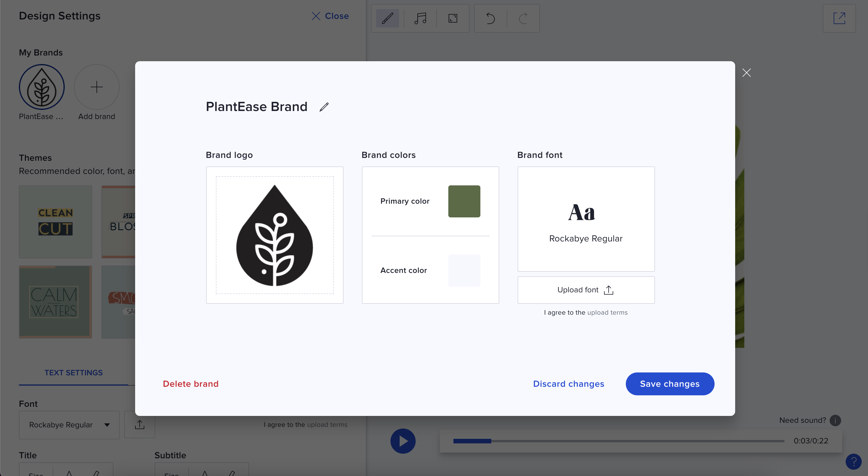
Task: Click Delete brand option
Action: pos(191,383)
